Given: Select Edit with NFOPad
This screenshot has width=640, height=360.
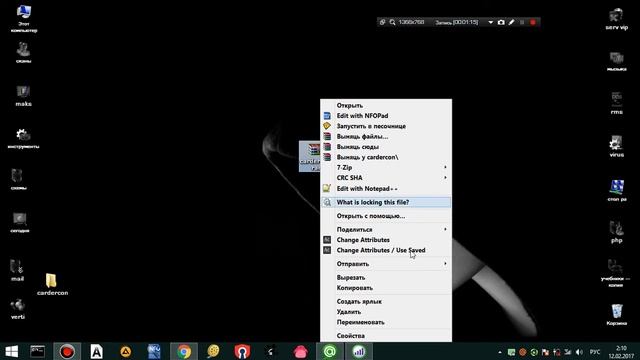Looking at the screenshot, I should click(x=386, y=116).
